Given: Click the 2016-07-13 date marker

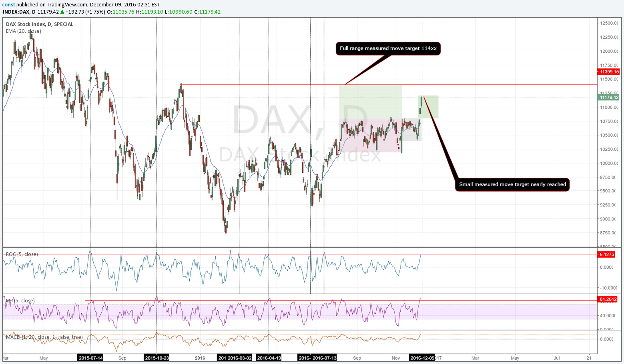Looking at the screenshot, I should pos(324,358).
